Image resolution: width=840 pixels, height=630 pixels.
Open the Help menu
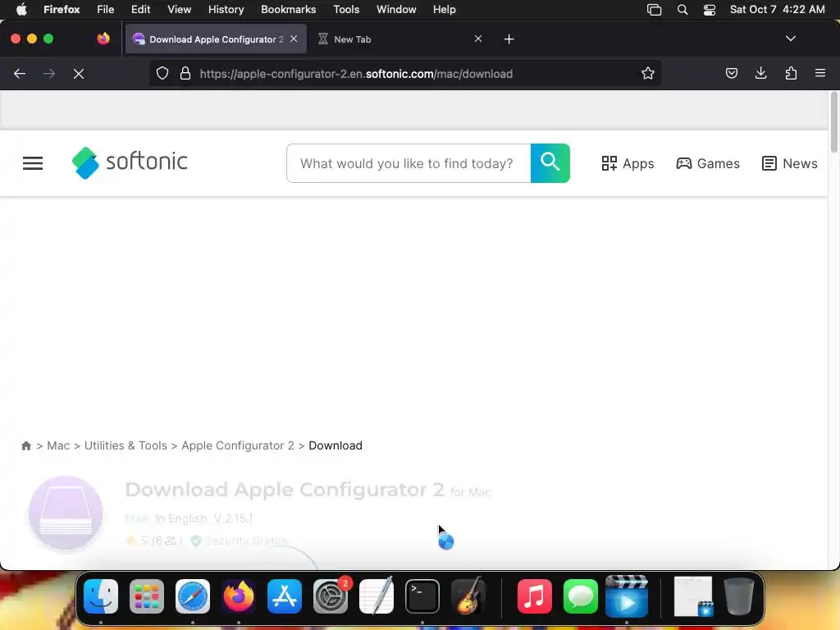pos(444,10)
